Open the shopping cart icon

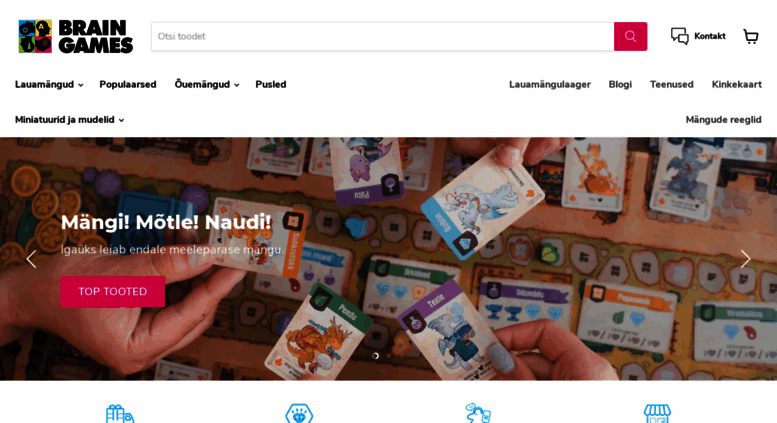pos(751,36)
